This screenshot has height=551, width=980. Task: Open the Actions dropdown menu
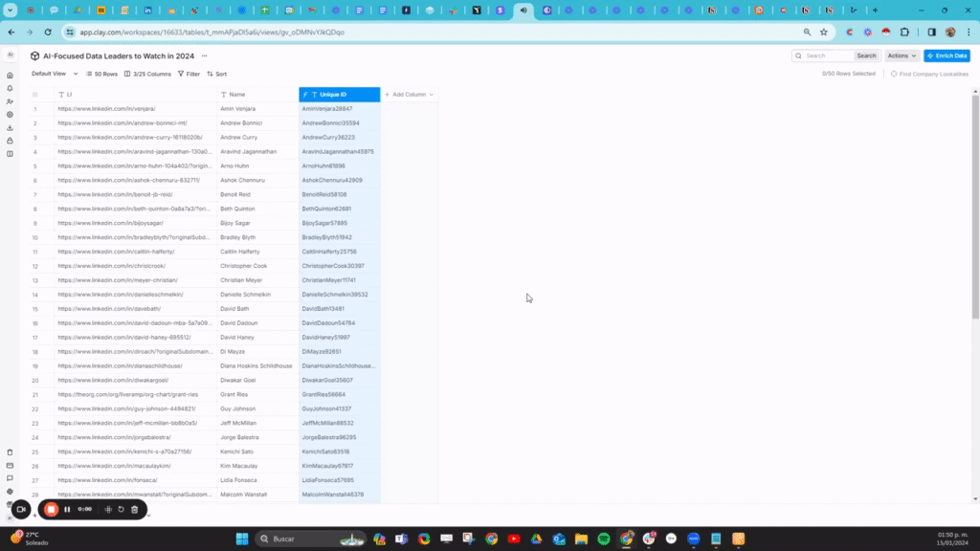(902, 55)
